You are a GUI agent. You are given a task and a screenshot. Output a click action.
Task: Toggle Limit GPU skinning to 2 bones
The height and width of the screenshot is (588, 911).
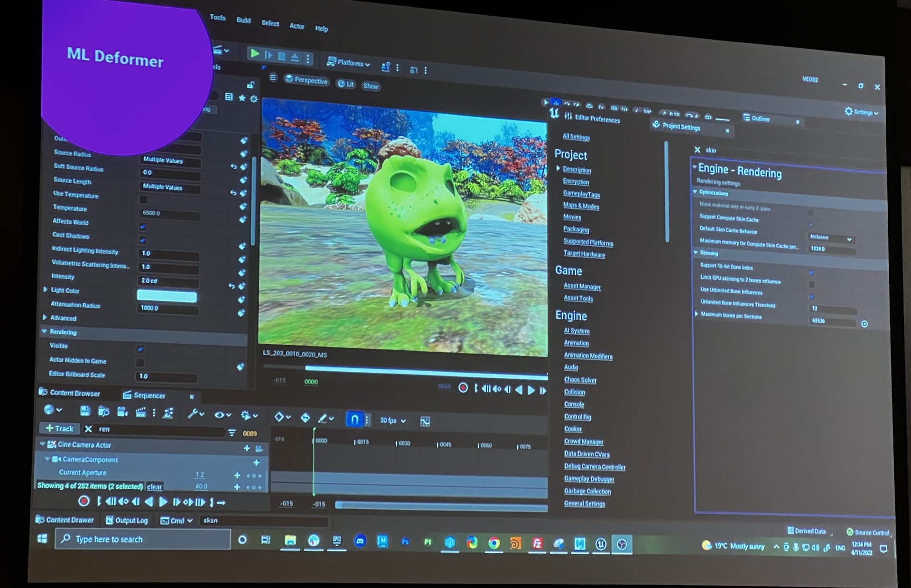pos(812,285)
